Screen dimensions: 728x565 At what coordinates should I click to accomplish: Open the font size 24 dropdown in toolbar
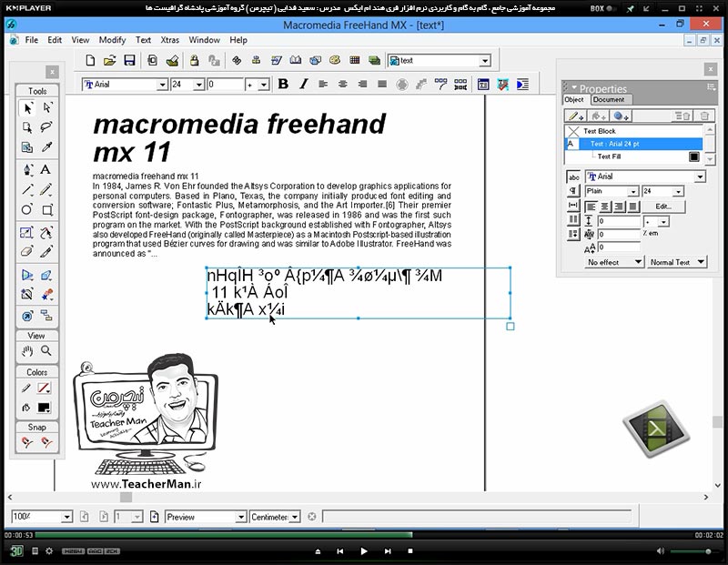coord(198,85)
